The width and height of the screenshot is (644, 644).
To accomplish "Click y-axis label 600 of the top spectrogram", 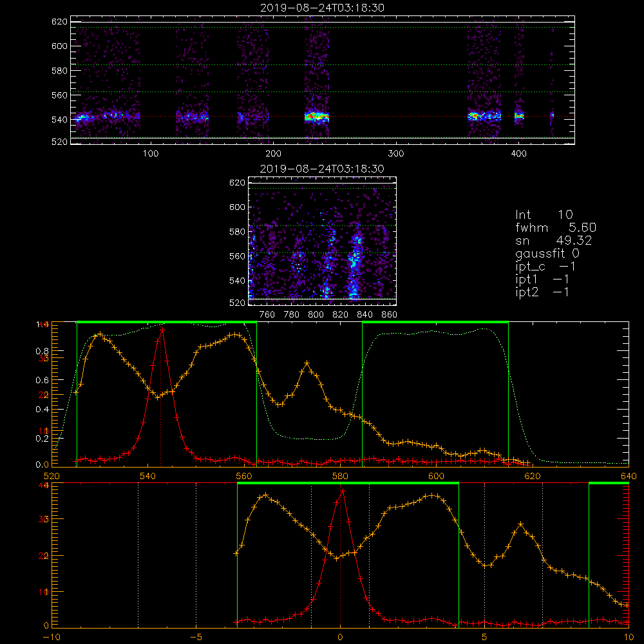I will point(59,46).
